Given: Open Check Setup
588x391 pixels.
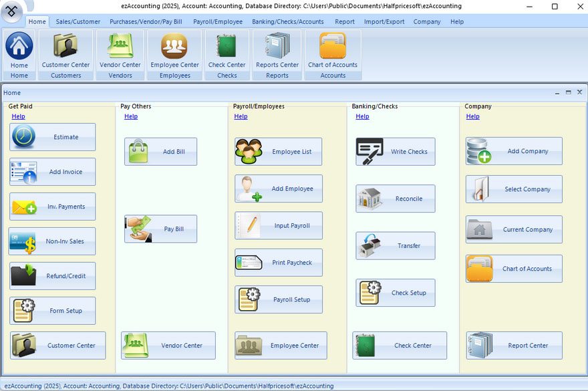Looking at the screenshot, I should [x=396, y=293].
